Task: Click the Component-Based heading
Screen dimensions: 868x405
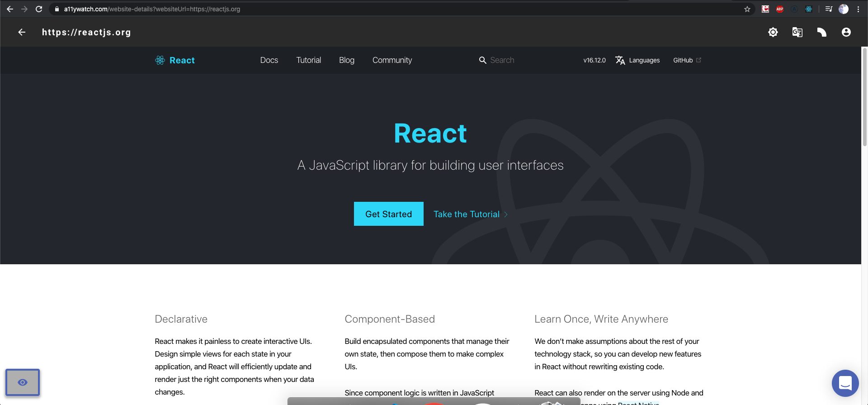Action: 390,319
